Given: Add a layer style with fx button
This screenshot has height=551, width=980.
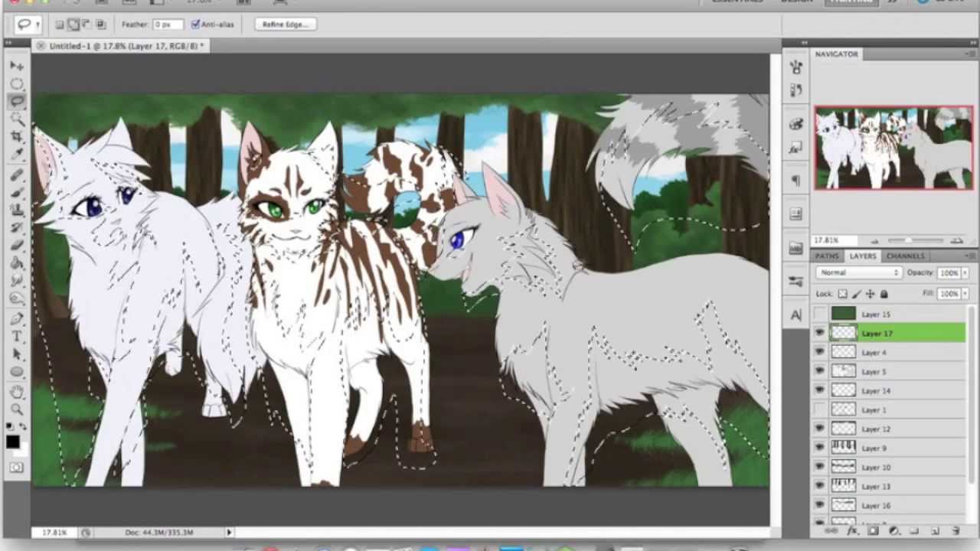Looking at the screenshot, I should pyautogui.click(x=852, y=530).
